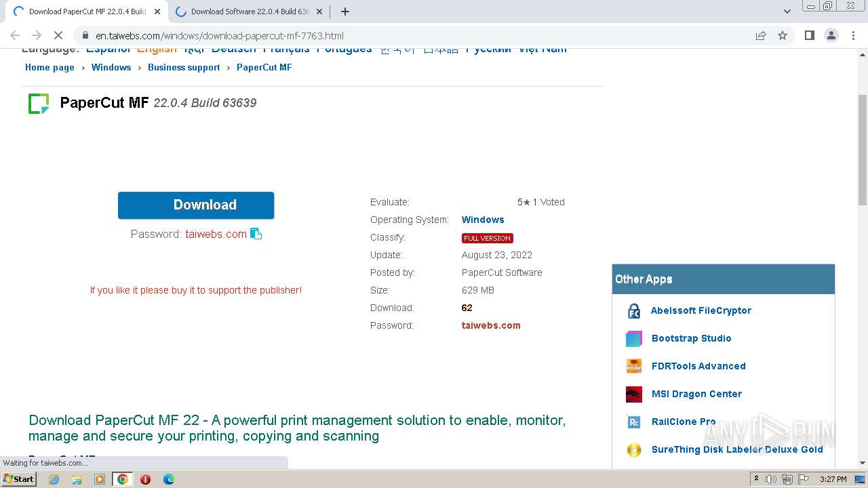Screen dimensions: 868x488
Task: Go back to previous page
Action: pyautogui.click(x=15, y=35)
